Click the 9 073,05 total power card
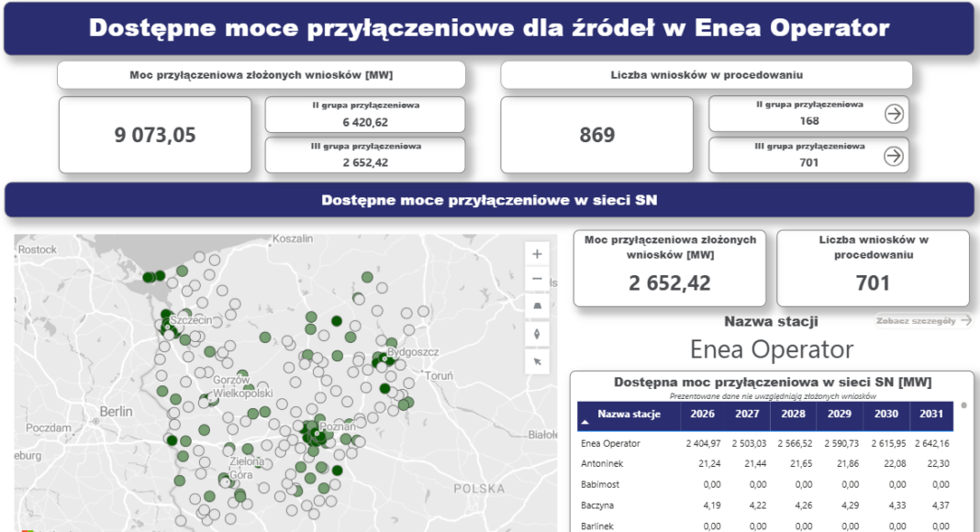The width and height of the screenshot is (980, 532). (x=155, y=135)
